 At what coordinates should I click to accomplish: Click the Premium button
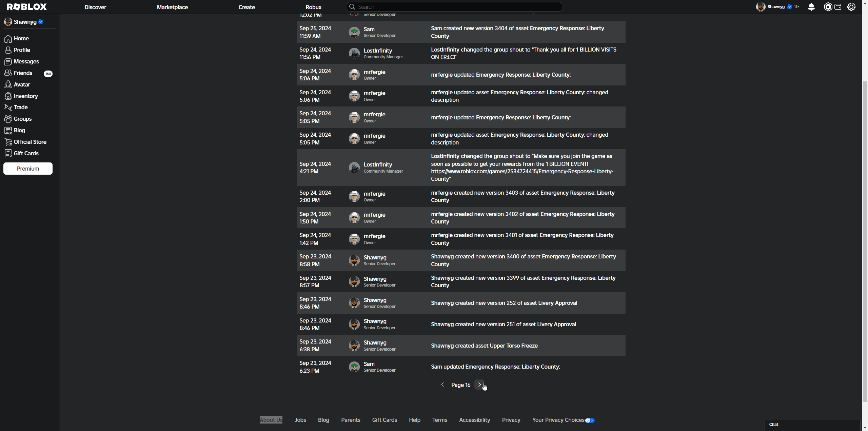coord(28,169)
